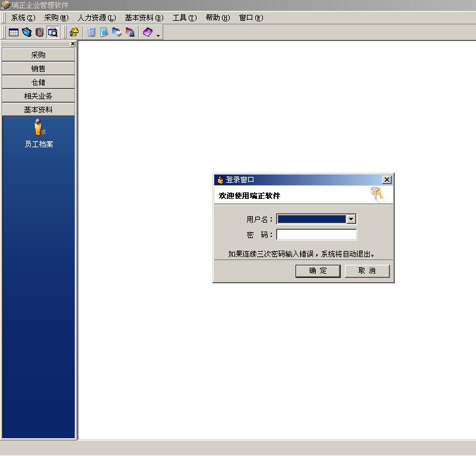Open the 窗口(W) menu
Screen dimensions: 476x456
pyautogui.click(x=251, y=18)
